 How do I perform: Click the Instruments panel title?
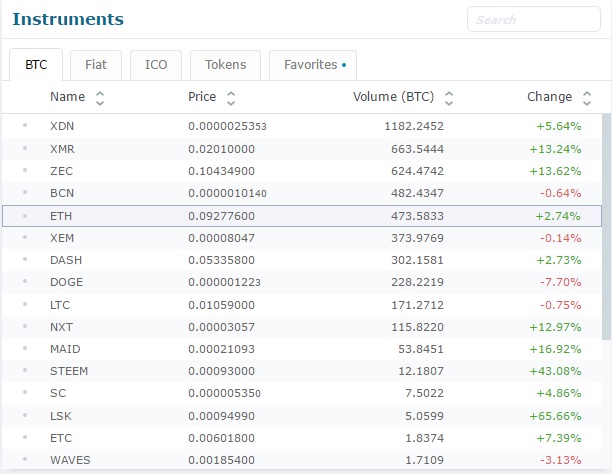pos(68,19)
